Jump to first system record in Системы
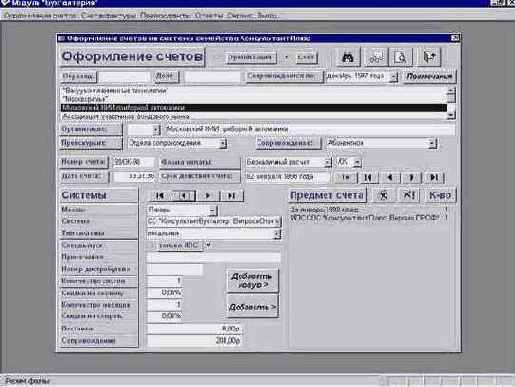This screenshot has height=387, width=515. pyautogui.click(x=160, y=196)
